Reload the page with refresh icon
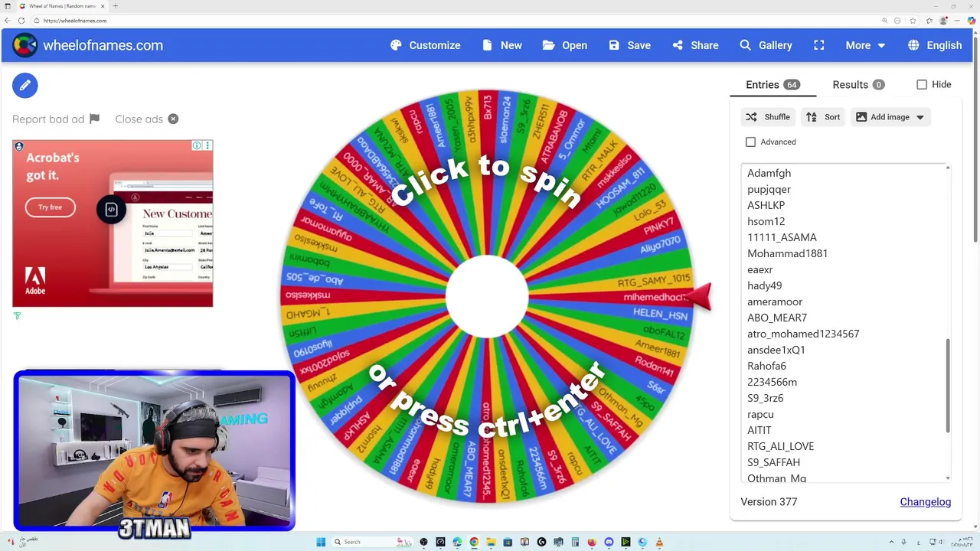 point(21,21)
